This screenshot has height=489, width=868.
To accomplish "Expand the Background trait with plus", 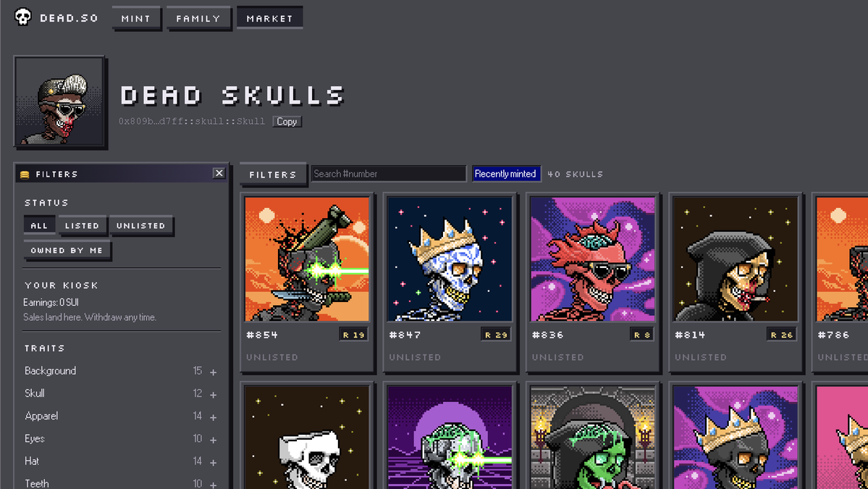I will 213,372.
